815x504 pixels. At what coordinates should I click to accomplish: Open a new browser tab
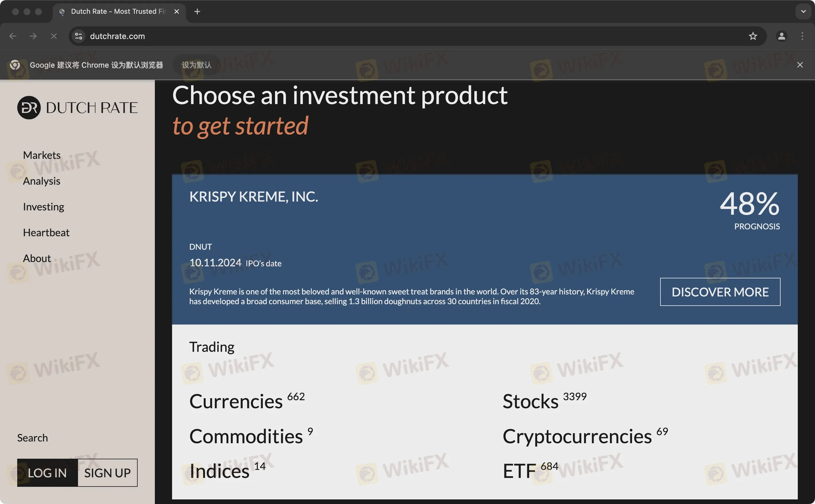(197, 11)
